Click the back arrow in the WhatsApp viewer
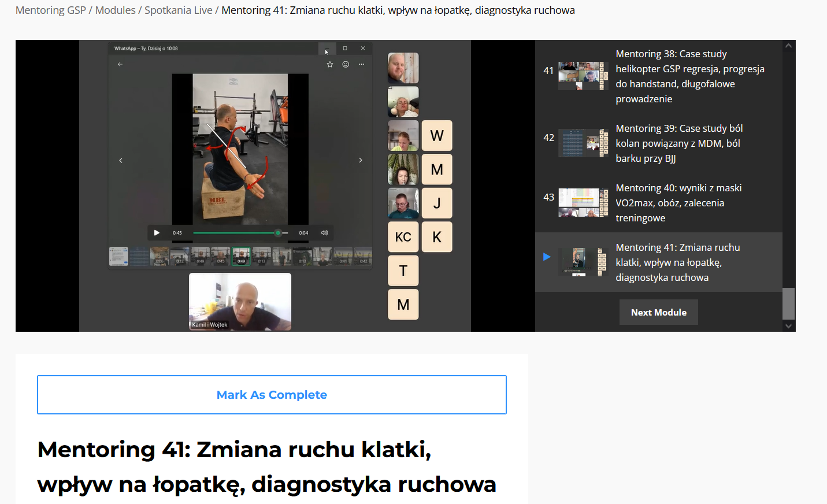 (120, 64)
